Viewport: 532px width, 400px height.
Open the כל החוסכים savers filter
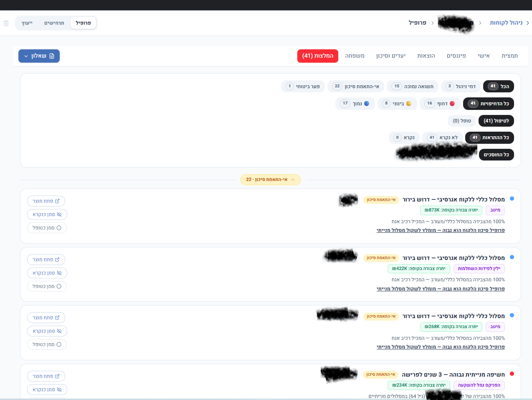coord(496,155)
